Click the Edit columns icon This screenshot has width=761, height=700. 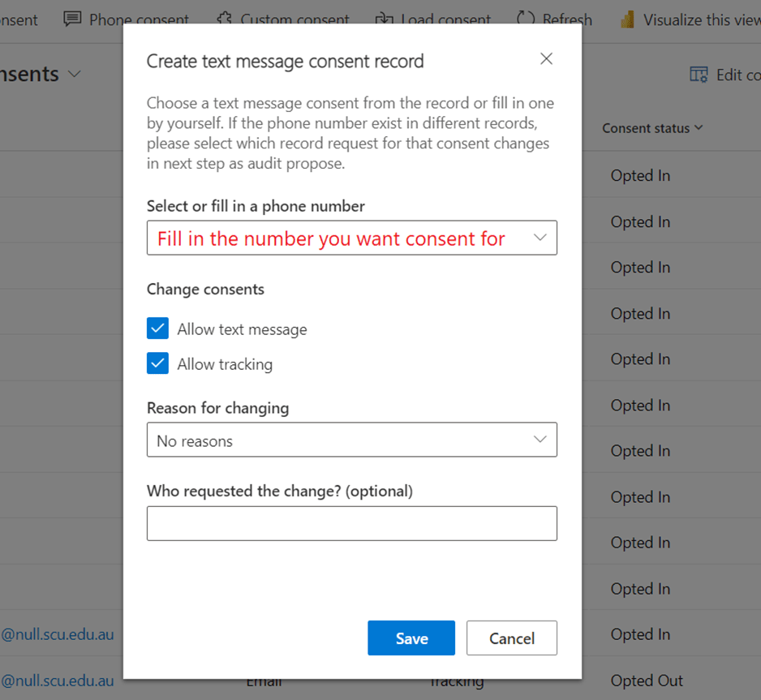click(699, 75)
